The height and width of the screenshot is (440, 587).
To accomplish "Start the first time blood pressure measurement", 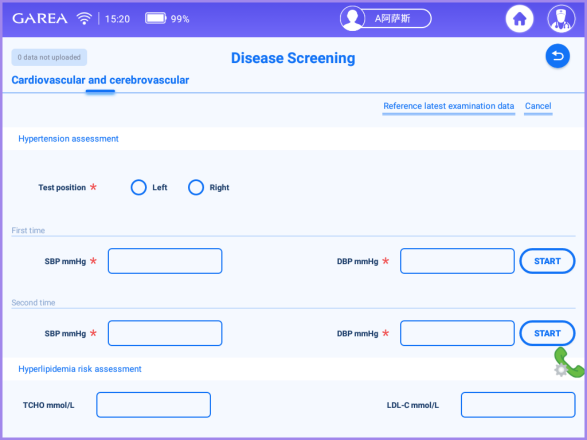I will click(547, 261).
